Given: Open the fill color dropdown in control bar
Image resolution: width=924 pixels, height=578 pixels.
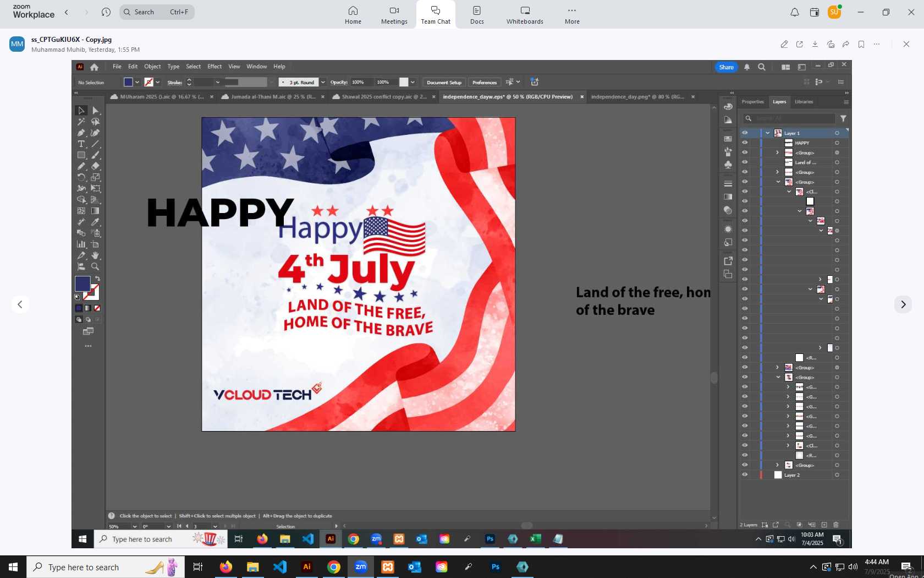Looking at the screenshot, I should [x=137, y=83].
